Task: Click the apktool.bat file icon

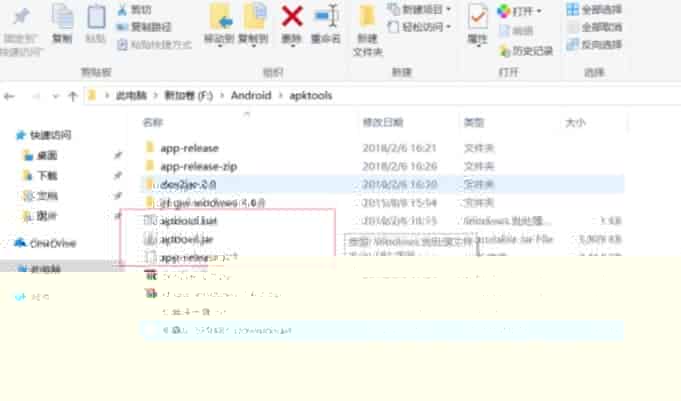Action: [x=150, y=221]
